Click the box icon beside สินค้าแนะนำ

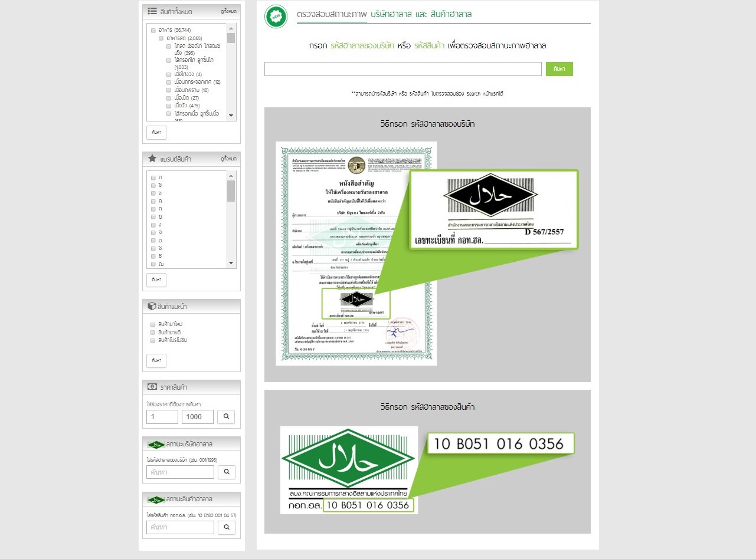152,306
